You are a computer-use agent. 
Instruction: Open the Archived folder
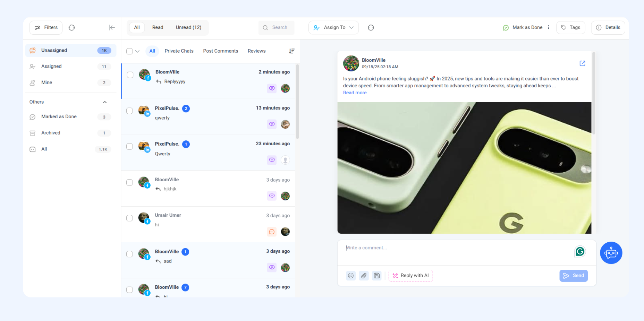[71, 133]
